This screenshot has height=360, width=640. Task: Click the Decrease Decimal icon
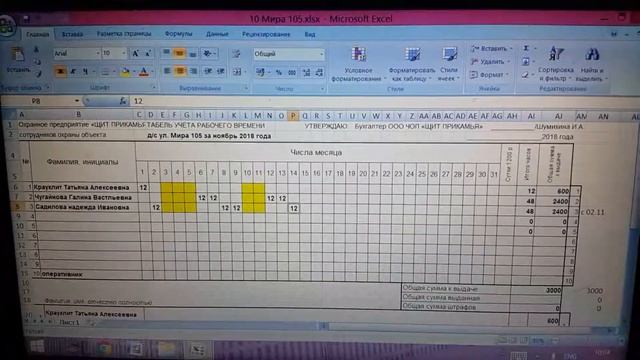coord(319,73)
